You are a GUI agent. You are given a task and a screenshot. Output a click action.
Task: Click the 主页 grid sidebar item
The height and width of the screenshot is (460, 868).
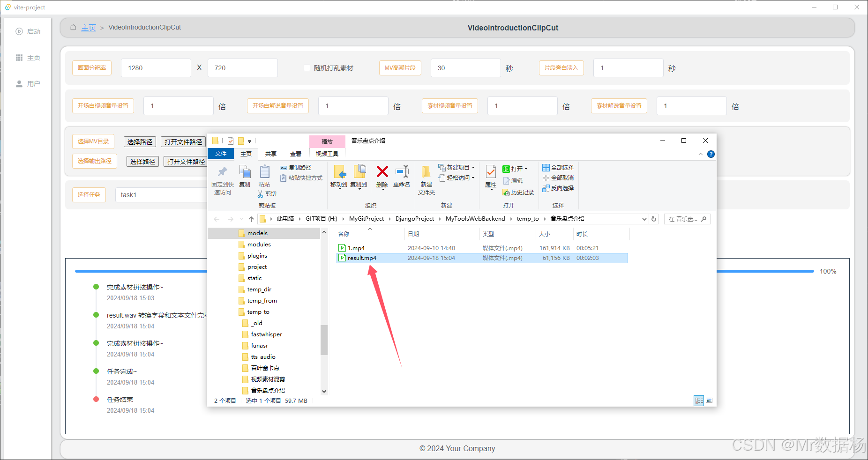tap(28, 58)
